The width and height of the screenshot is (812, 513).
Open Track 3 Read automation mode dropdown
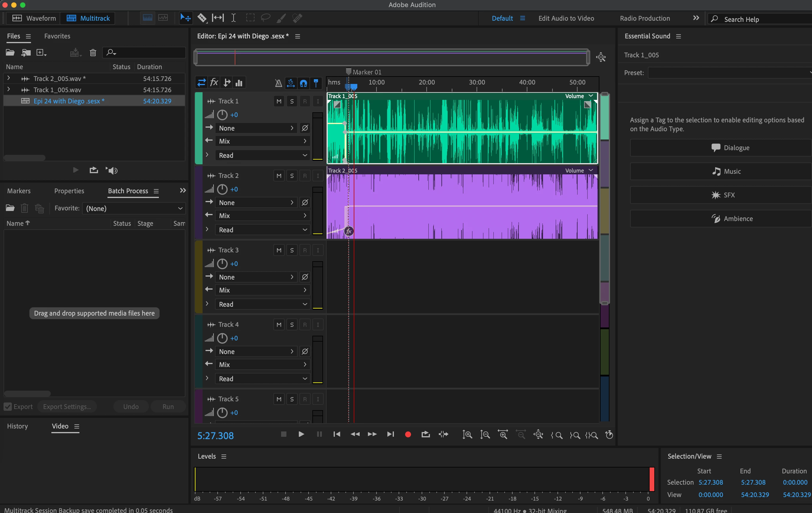[x=262, y=304]
